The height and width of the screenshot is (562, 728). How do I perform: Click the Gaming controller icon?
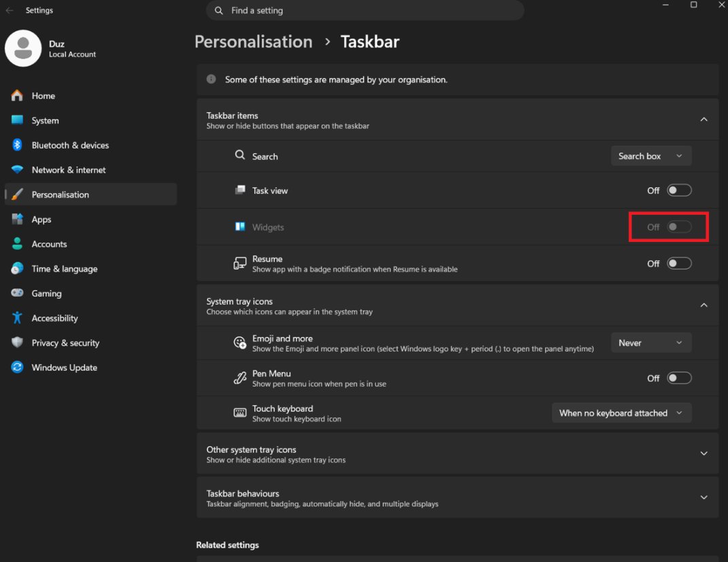coord(17,293)
